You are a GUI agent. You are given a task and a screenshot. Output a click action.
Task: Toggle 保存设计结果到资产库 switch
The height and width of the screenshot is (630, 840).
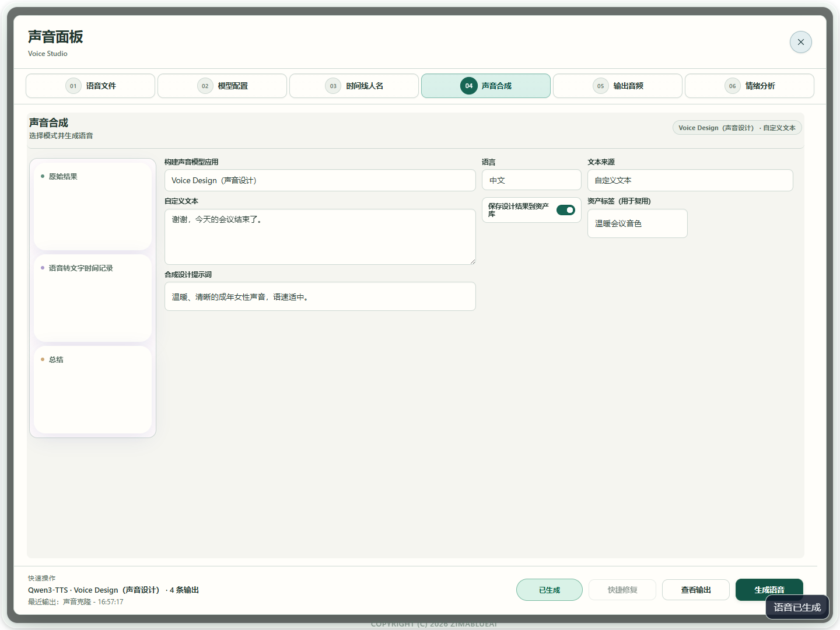point(566,210)
